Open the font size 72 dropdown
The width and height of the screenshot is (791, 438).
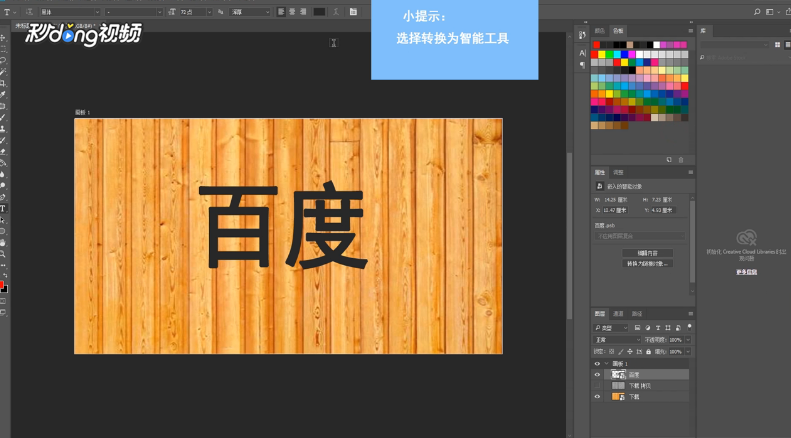[196, 12]
